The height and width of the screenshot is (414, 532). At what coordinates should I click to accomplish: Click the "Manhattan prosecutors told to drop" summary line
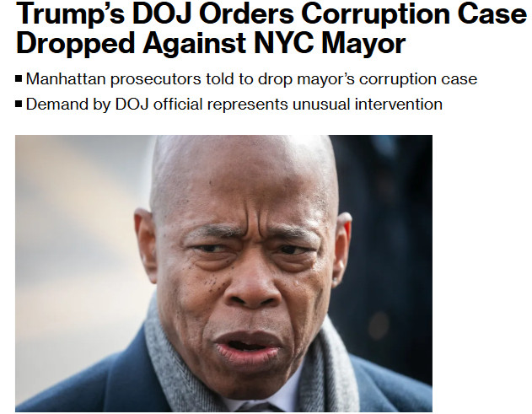click(x=251, y=79)
